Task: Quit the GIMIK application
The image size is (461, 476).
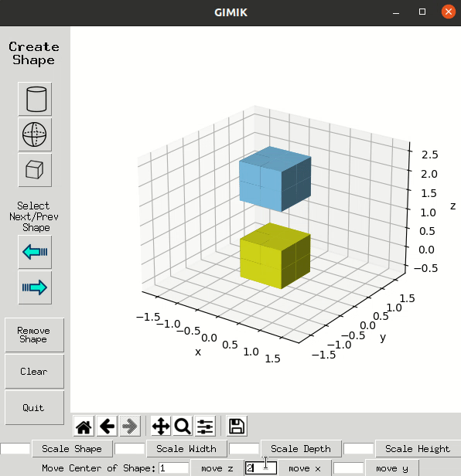Action: [34, 408]
